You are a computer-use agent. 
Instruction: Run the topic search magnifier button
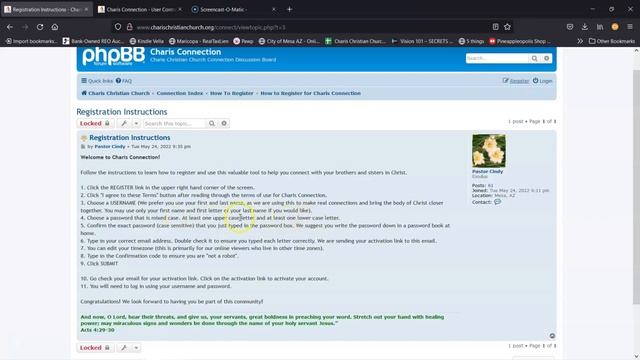pyautogui.click(x=212, y=123)
